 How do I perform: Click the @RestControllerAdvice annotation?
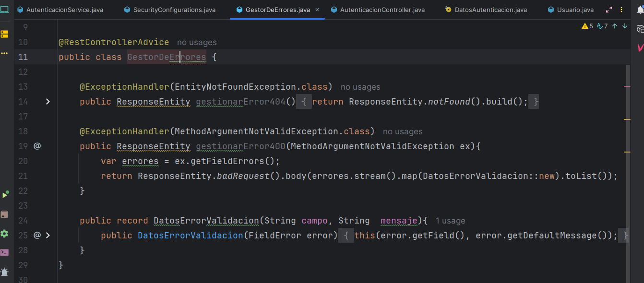[114, 42]
